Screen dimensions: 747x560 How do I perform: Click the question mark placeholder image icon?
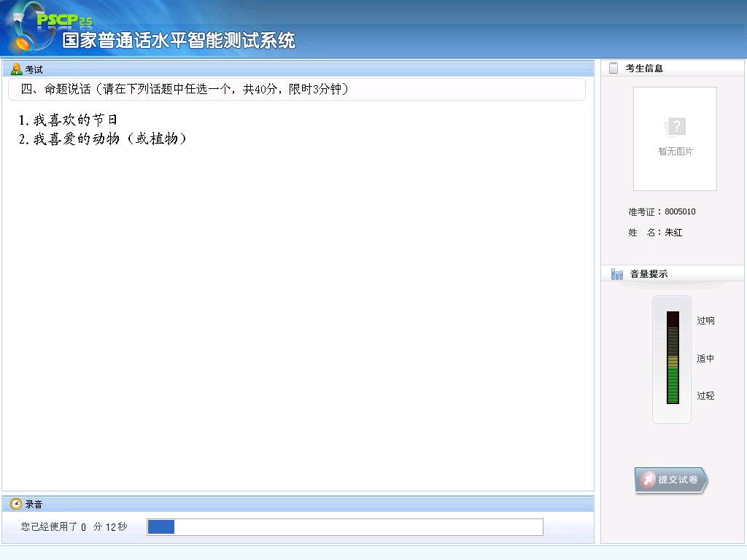point(676,128)
